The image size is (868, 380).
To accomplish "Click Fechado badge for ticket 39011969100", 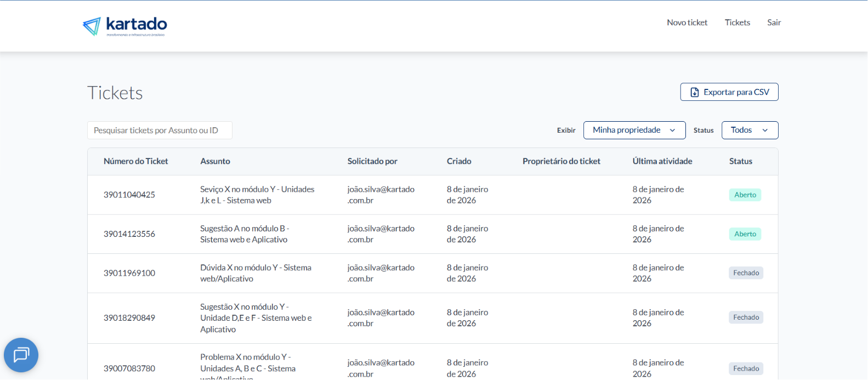I will click(x=746, y=273).
